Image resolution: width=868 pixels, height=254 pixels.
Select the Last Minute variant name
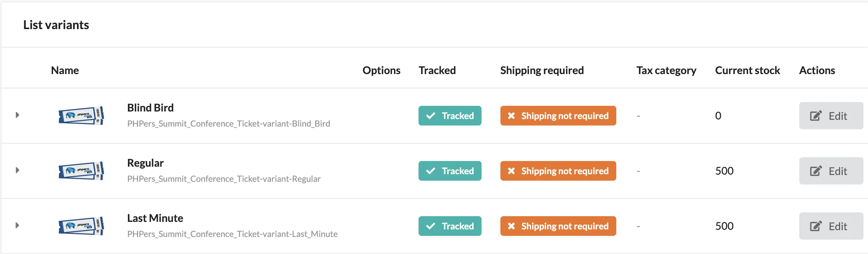point(155,218)
